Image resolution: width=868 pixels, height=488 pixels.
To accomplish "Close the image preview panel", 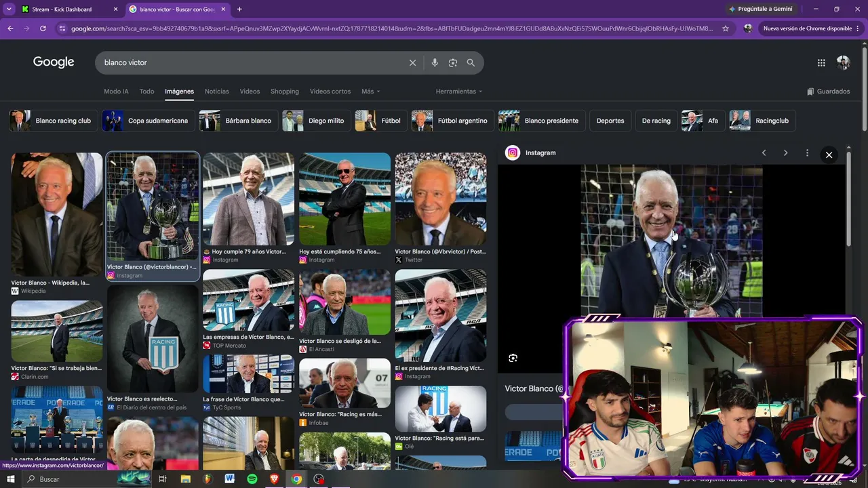I will tap(829, 155).
